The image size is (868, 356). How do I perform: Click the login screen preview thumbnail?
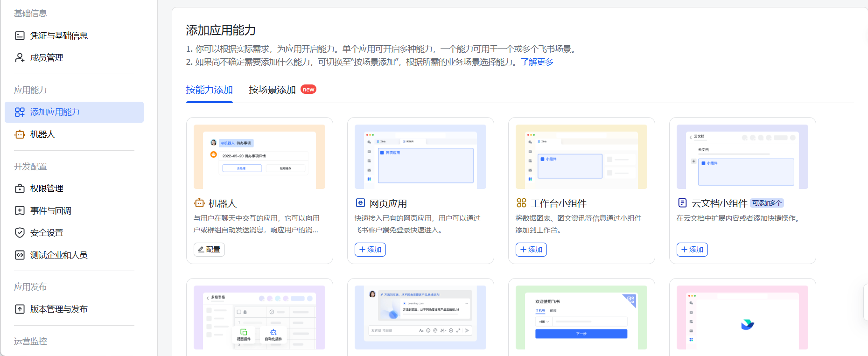581,317
